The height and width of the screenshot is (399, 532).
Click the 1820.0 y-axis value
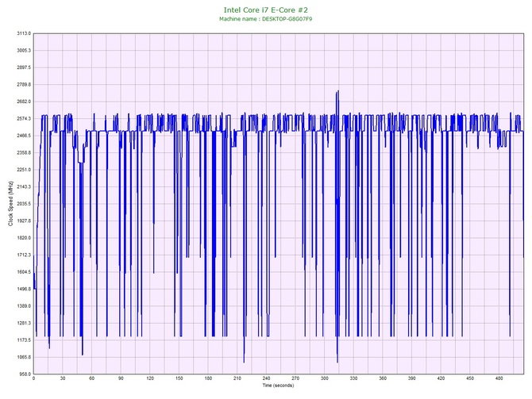click(24, 238)
